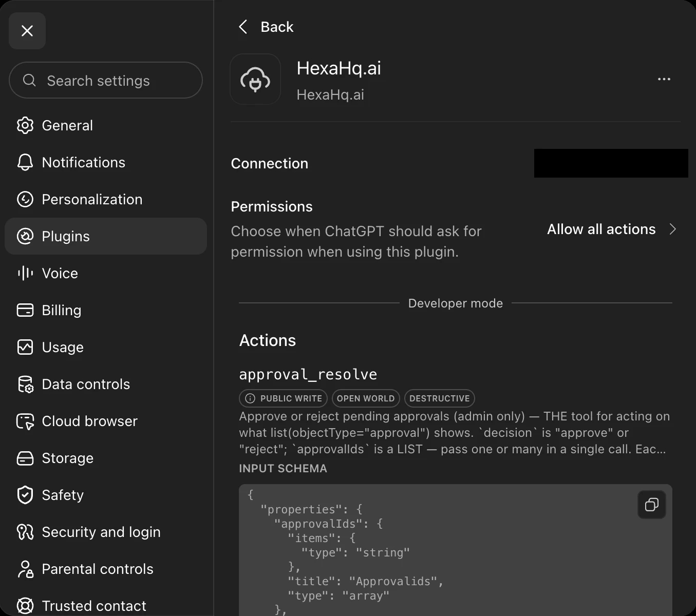Click the Usage chart icon
This screenshot has width=696, height=616.
pyautogui.click(x=25, y=347)
